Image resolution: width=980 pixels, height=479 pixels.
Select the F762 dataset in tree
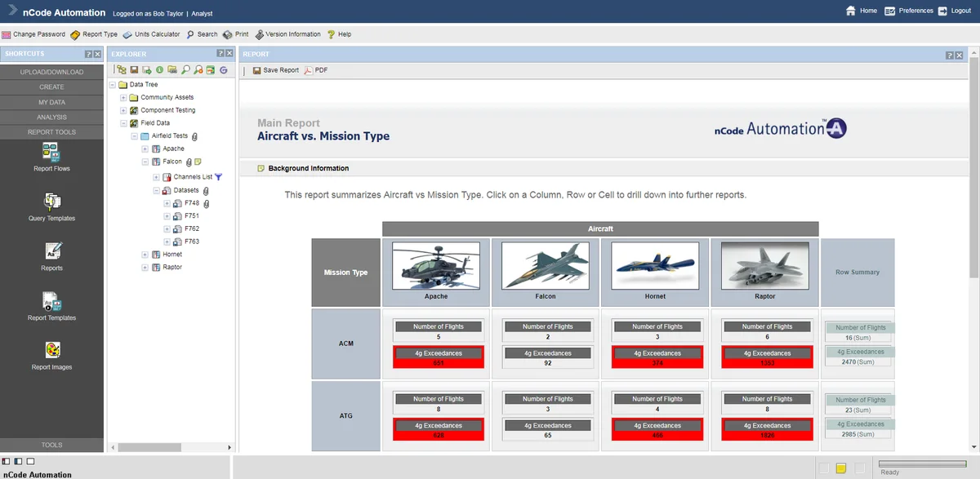[x=192, y=228]
